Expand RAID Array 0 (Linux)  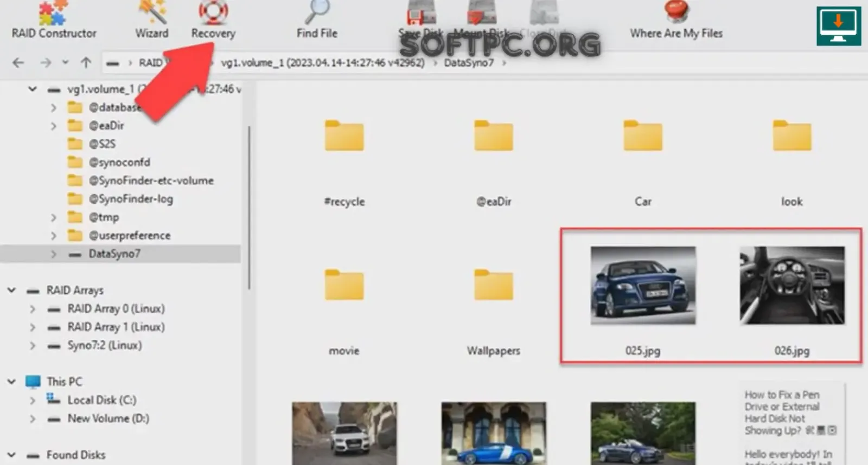pos(33,309)
